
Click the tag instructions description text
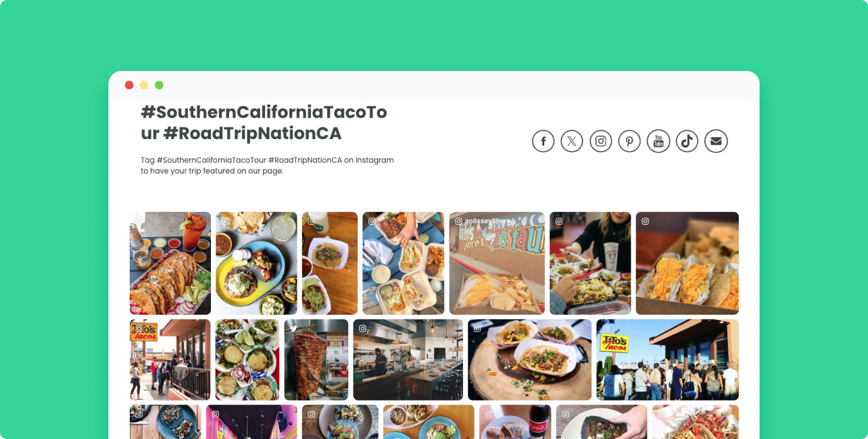click(267, 165)
